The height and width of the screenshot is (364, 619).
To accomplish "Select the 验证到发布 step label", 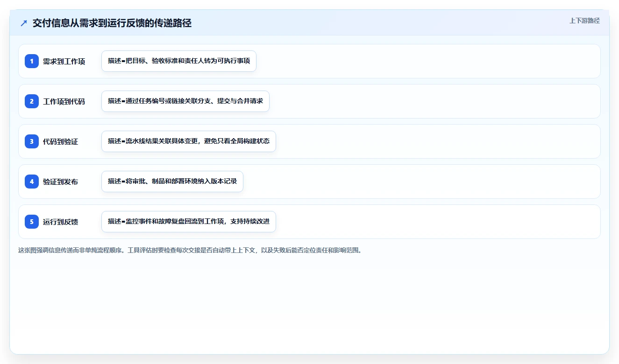I will [61, 182].
